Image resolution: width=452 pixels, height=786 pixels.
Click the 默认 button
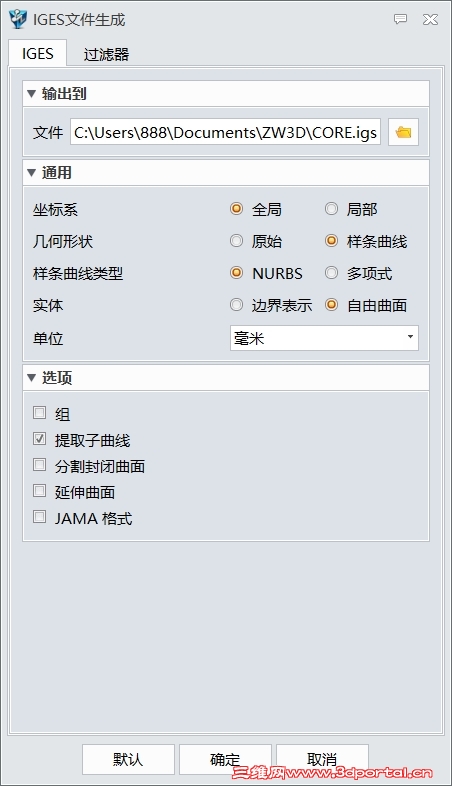(x=128, y=759)
